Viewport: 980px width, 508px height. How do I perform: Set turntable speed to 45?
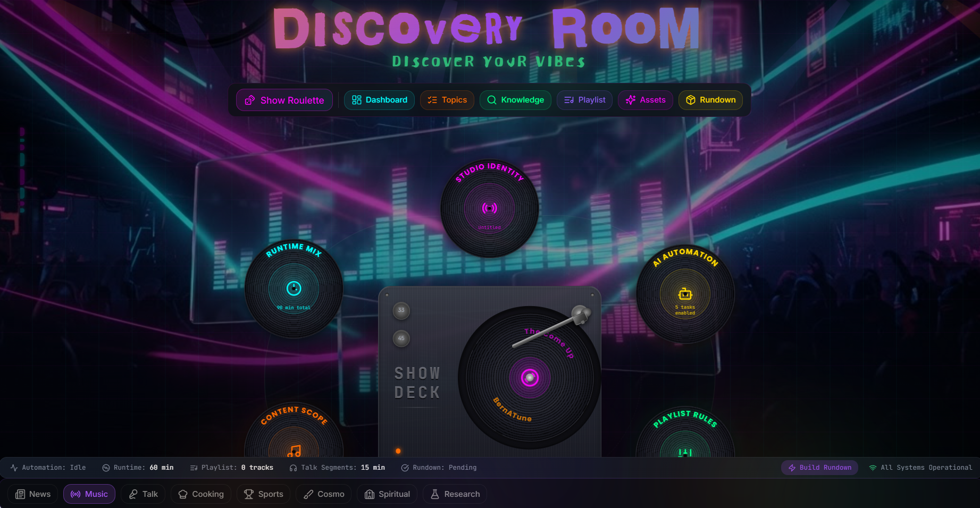pyautogui.click(x=401, y=338)
